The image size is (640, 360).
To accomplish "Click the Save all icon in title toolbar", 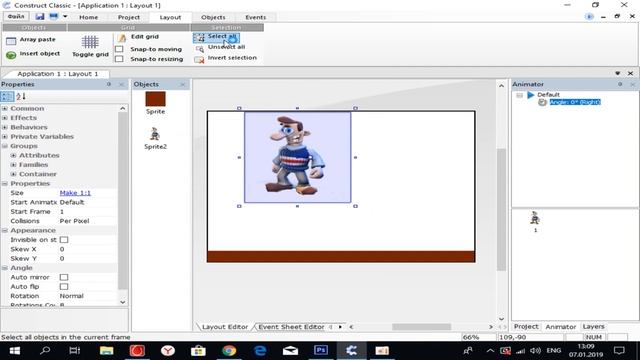I will [x=53, y=17].
